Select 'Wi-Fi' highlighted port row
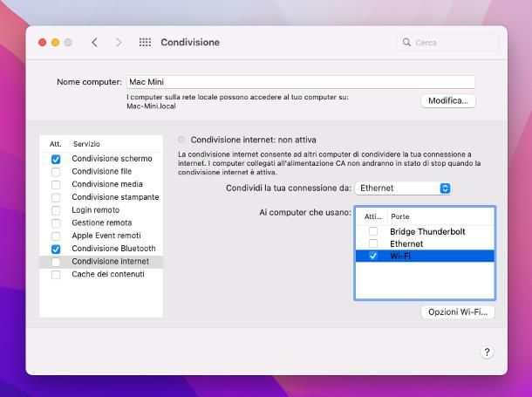Viewport: 532px width, 397px height. (425, 257)
